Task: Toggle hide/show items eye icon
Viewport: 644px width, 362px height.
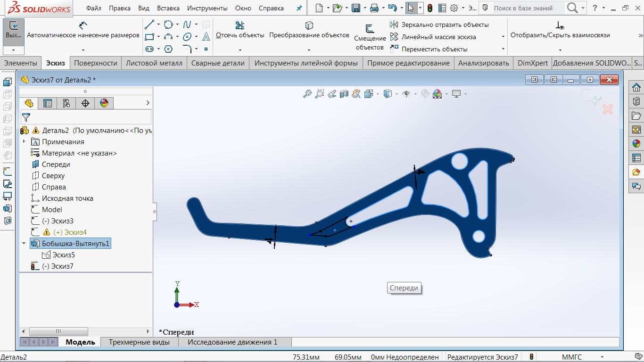Action: [406, 94]
